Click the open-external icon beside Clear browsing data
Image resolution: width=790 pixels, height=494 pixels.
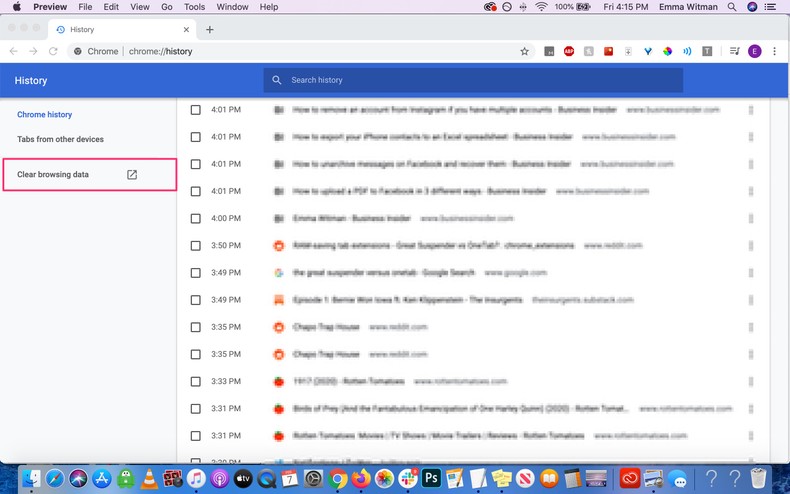(132, 175)
